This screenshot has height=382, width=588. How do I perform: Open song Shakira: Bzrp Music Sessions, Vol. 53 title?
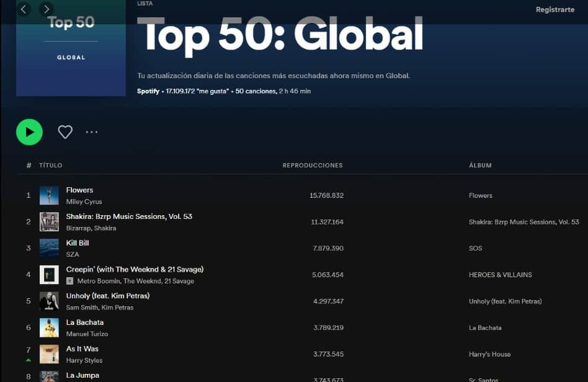tap(129, 216)
